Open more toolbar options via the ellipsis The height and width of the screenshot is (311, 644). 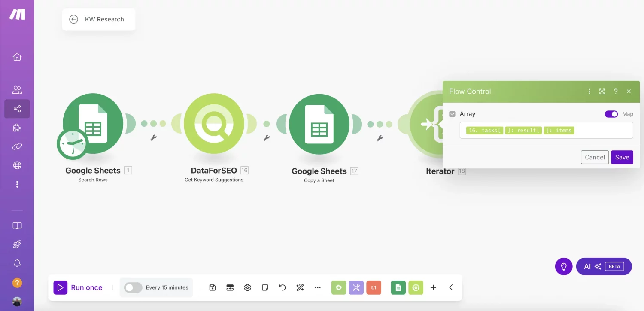(x=318, y=287)
